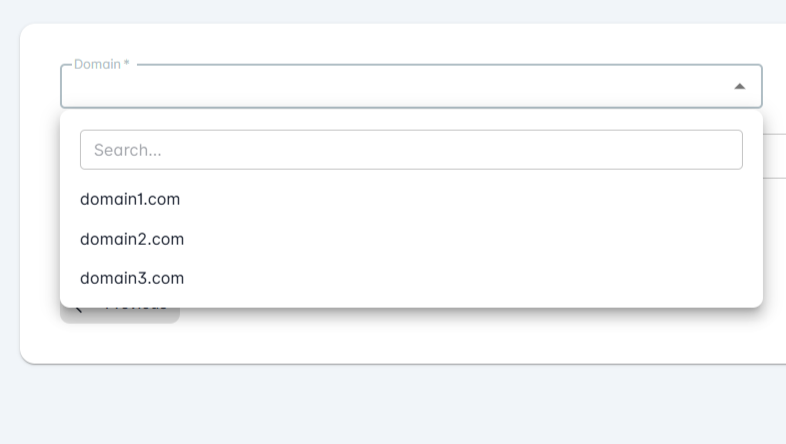Set the domain to domain2.com
Viewport: 786px width, 444px height.
(x=132, y=239)
